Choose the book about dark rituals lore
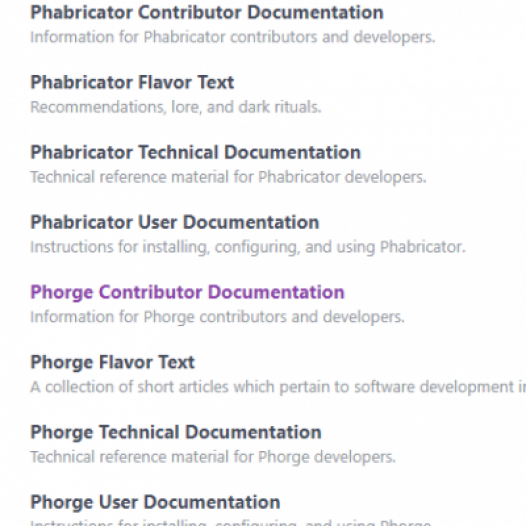This screenshot has width=526, height=526. tap(132, 83)
